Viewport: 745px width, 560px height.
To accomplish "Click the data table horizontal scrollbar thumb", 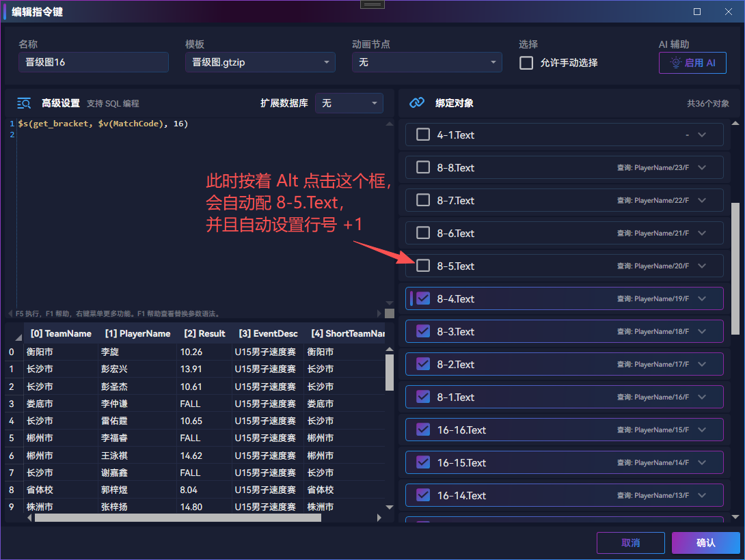I will 178,518.
